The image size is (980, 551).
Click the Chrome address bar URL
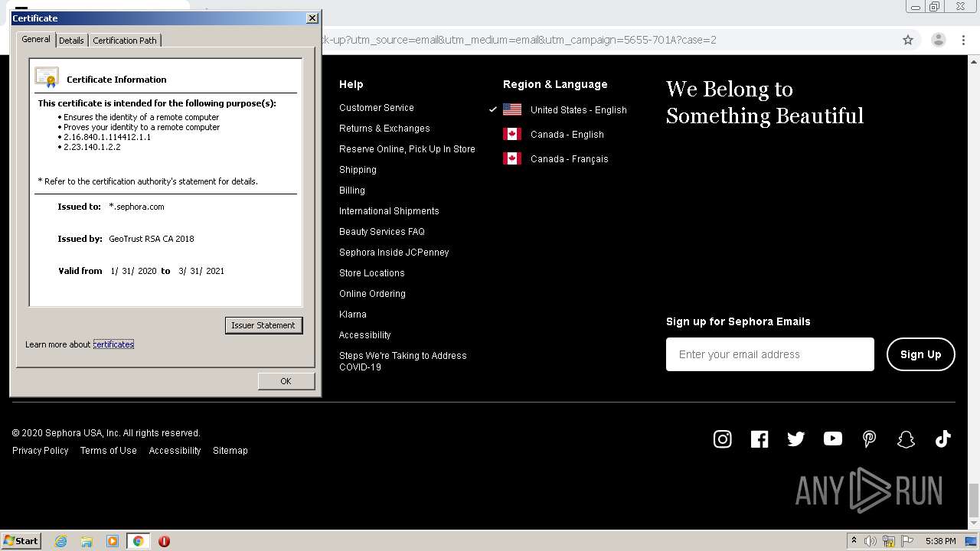coord(519,40)
